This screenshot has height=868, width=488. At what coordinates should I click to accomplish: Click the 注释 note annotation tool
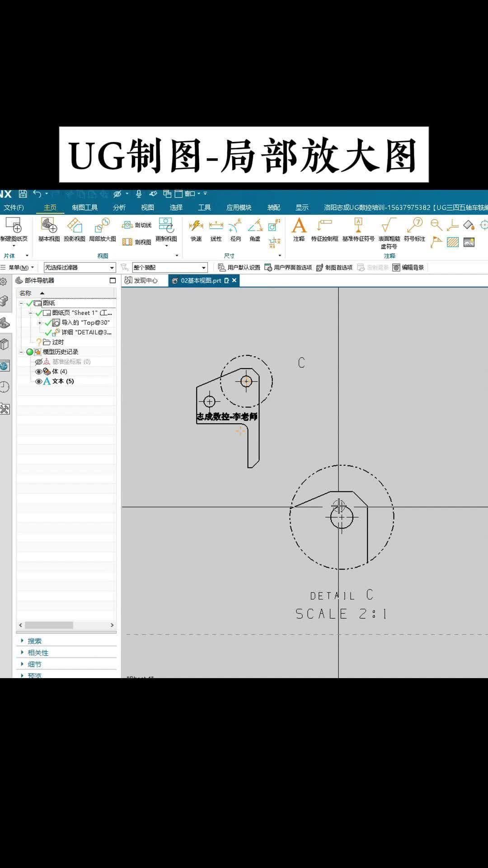click(x=299, y=230)
